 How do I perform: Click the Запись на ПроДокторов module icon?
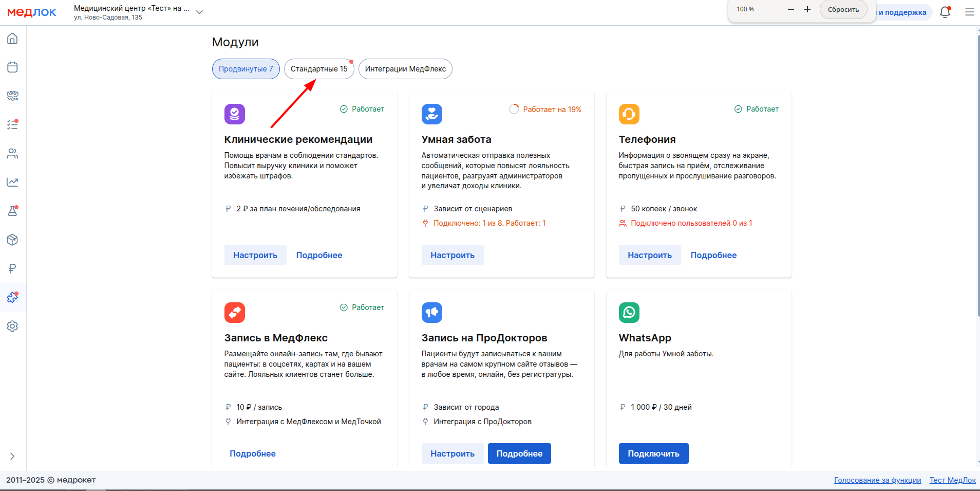click(432, 313)
